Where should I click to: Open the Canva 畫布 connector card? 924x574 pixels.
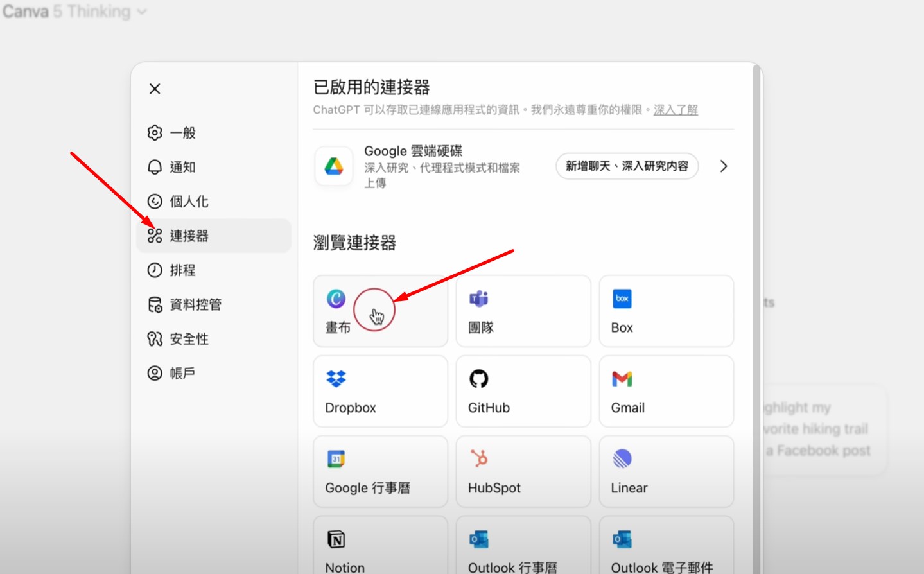[380, 311]
